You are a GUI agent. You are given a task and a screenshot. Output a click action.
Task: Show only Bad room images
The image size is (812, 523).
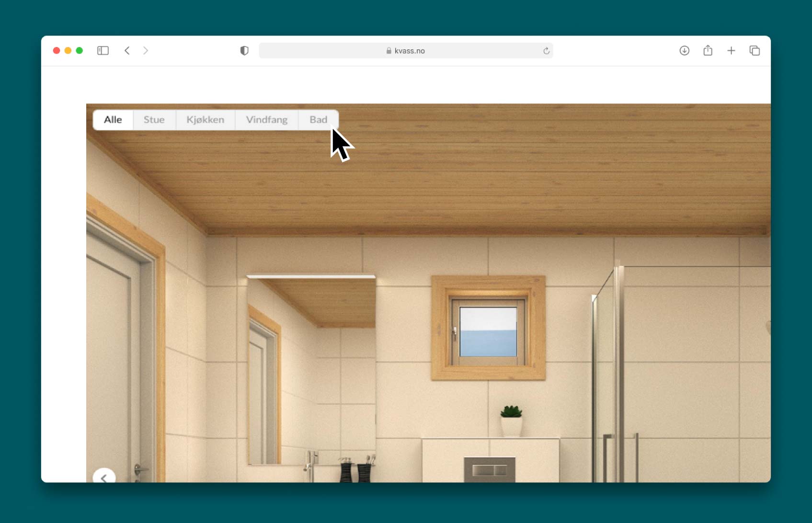pyautogui.click(x=318, y=120)
